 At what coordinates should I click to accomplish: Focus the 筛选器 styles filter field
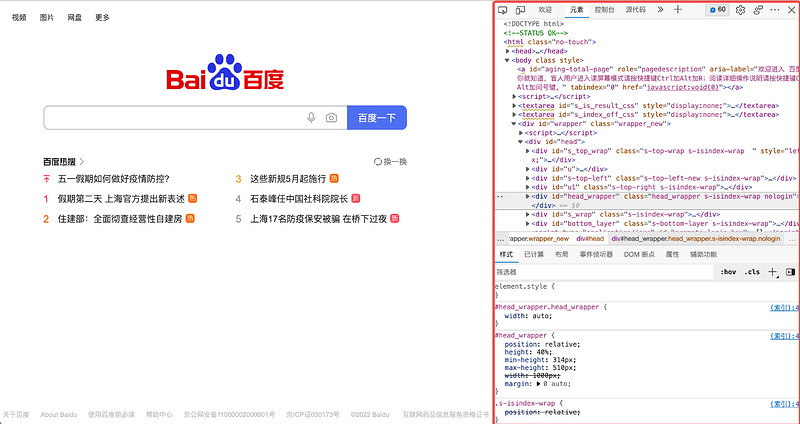[x=604, y=272]
